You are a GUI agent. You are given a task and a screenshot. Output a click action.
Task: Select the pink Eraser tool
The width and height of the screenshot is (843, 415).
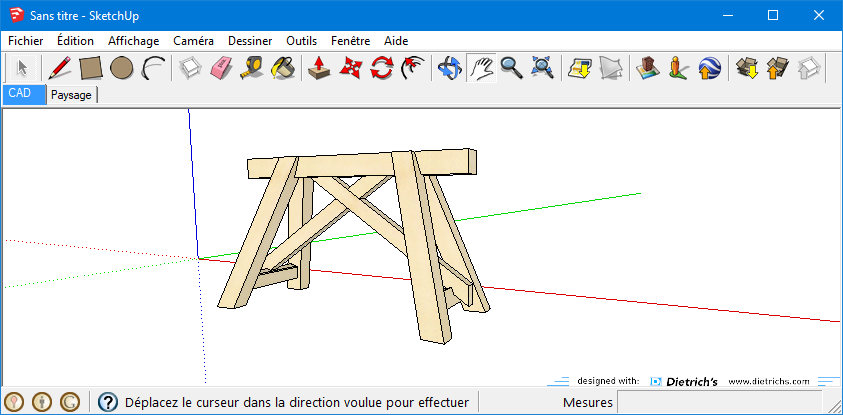(220, 68)
